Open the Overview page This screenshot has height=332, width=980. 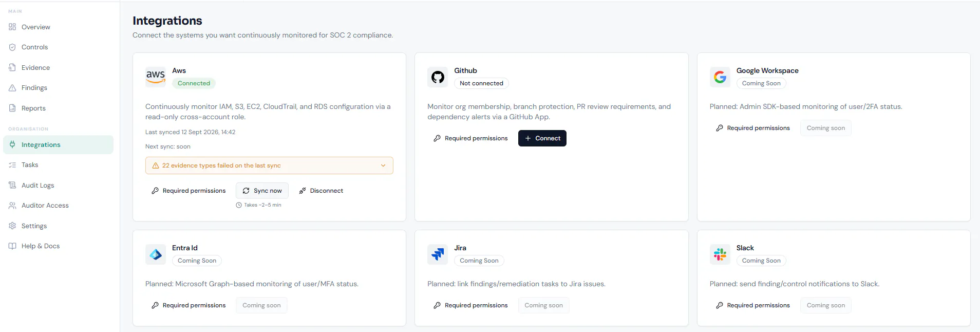[59, 27]
